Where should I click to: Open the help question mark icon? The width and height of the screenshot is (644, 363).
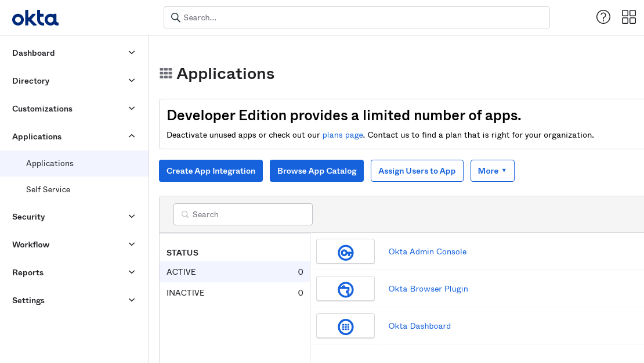603,17
